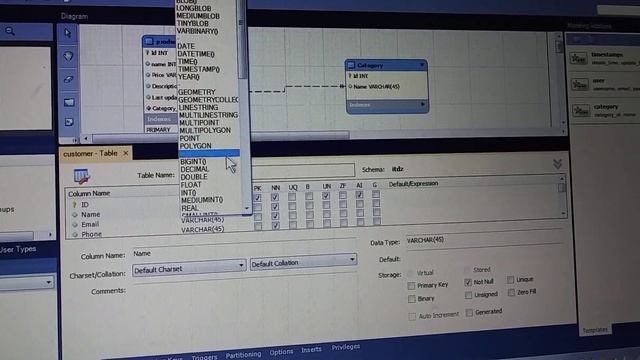This screenshot has height=360, width=640.
Task: Switch to the Options tab
Action: coord(281,351)
